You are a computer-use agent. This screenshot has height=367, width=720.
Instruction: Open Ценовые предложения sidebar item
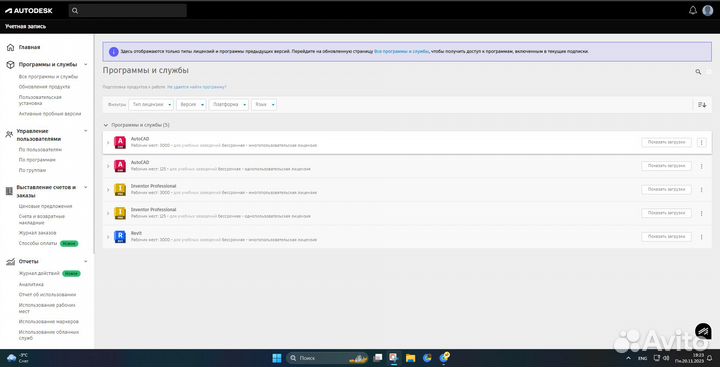45,206
